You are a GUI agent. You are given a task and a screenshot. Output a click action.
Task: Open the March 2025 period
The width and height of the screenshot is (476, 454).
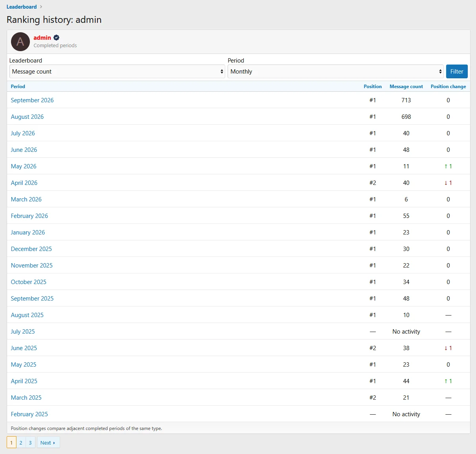point(26,398)
